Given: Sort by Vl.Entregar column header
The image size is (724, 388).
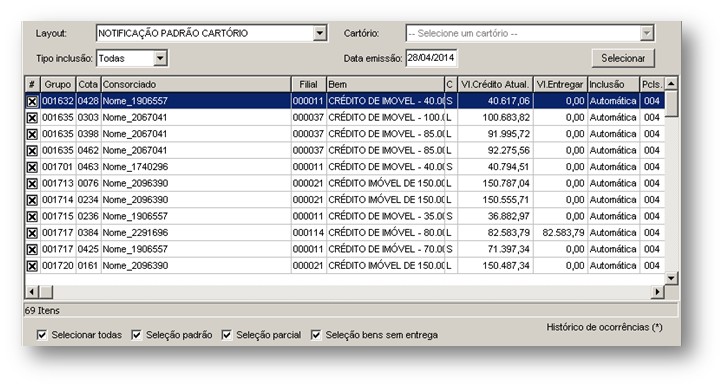Looking at the screenshot, I should (560, 85).
